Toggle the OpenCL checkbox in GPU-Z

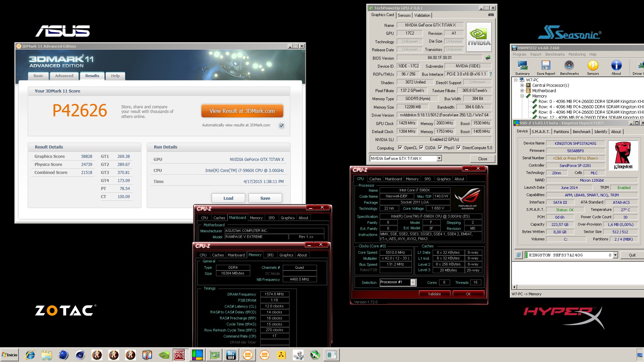click(400, 147)
